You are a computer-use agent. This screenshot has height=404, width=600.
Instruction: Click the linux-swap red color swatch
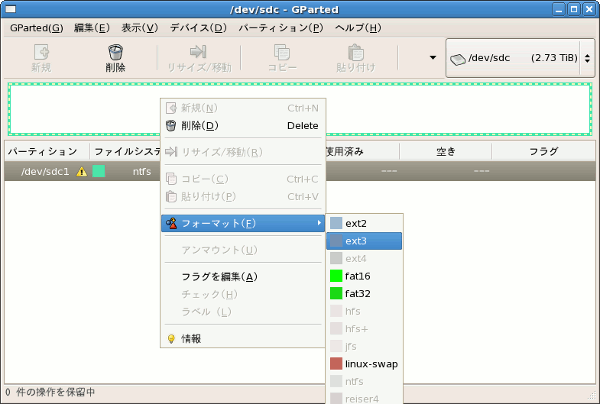pyautogui.click(x=336, y=363)
